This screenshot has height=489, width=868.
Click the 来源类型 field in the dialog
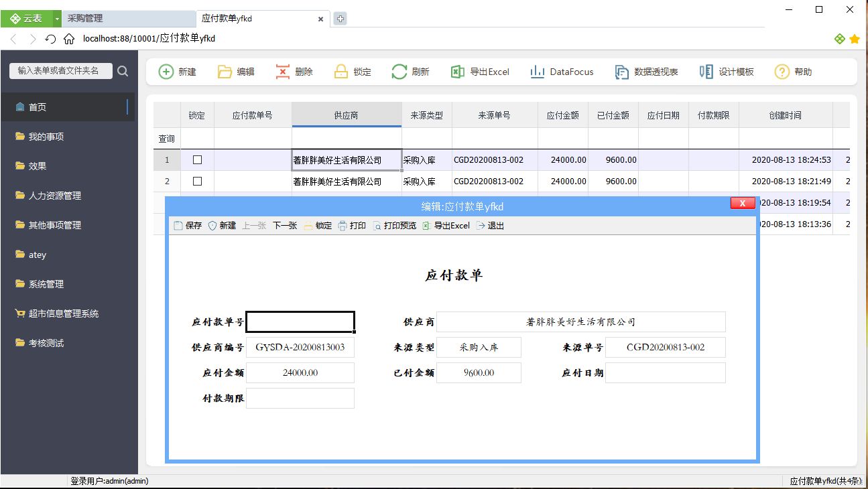[479, 347]
